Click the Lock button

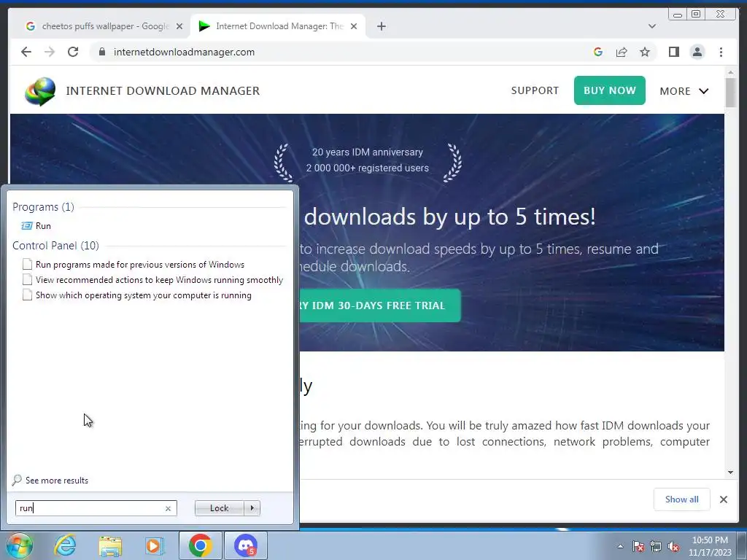[219, 508]
